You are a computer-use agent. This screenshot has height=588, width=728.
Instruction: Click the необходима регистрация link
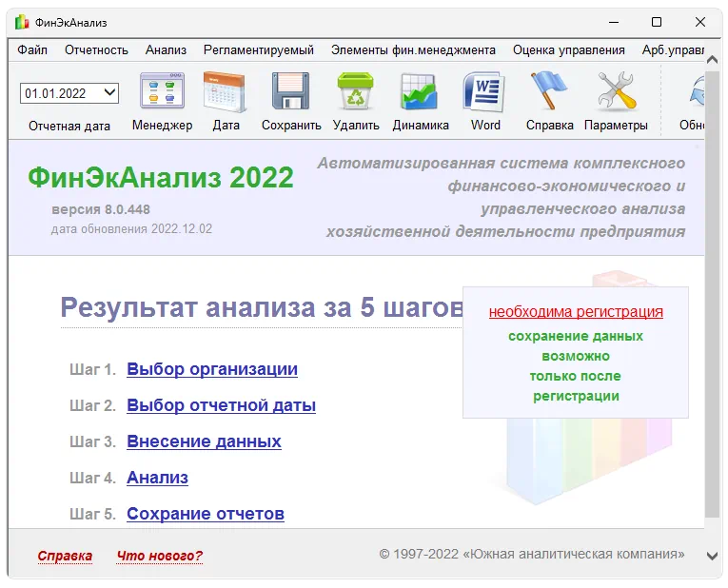[576, 312]
